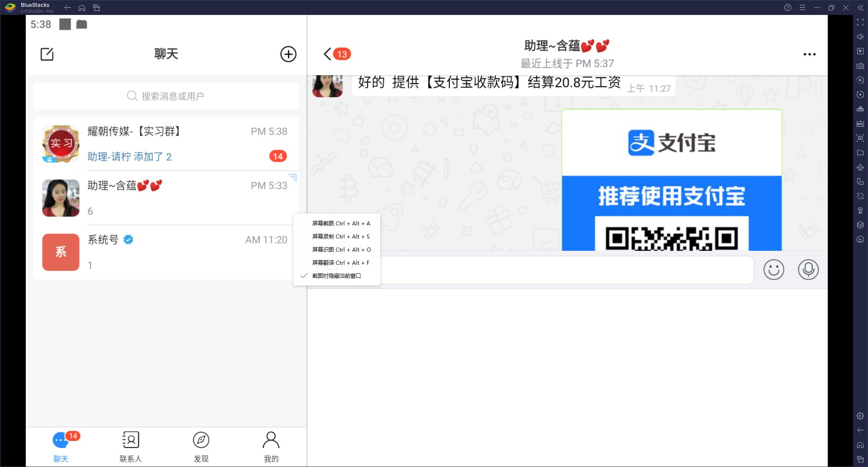This screenshot has height=467, width=868.
Task: Click BlueStacks title bar home icon
Action: pyautogui.click(x=82, y=7)
